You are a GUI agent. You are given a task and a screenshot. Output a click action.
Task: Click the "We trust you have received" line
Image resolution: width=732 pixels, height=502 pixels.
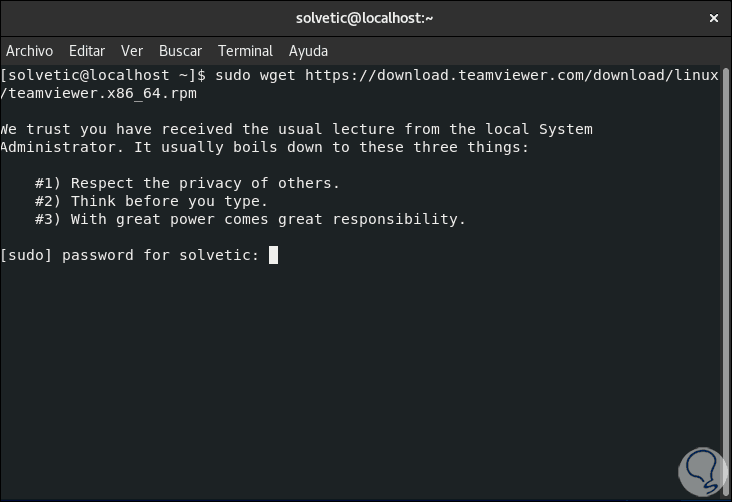pyautogui.click(x=296, y=129)
